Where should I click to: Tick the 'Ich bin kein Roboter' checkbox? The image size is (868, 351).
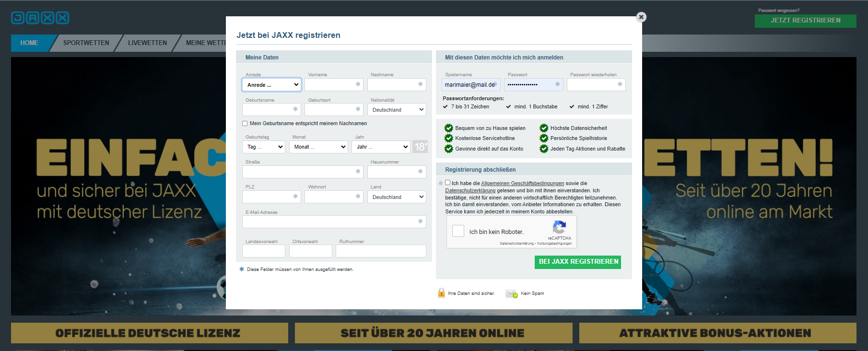[x=458, y=231]
